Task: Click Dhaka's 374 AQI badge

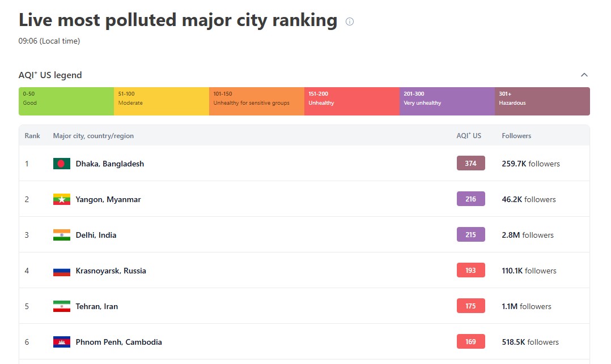Action: (x=470, y=163)
